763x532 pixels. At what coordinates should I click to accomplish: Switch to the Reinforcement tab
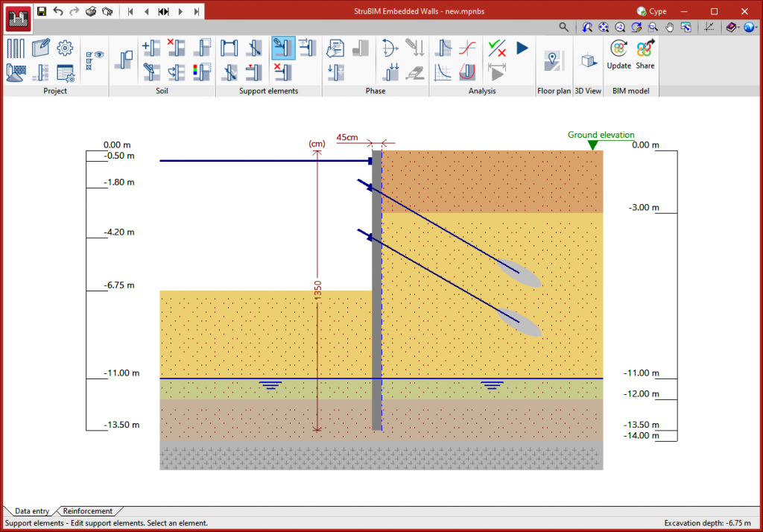click(88, 511)
